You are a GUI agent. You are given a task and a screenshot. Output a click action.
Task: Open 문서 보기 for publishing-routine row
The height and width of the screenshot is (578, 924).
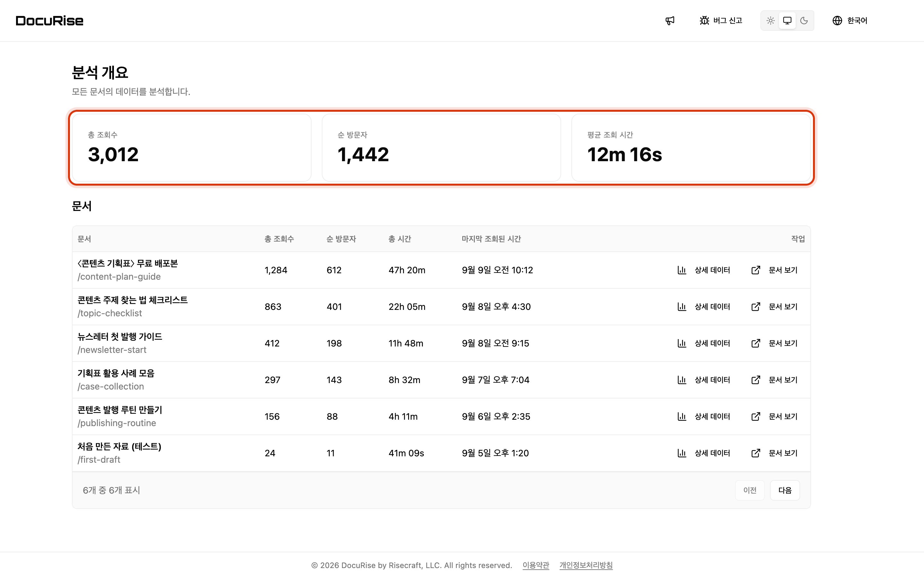click(774, 417)
